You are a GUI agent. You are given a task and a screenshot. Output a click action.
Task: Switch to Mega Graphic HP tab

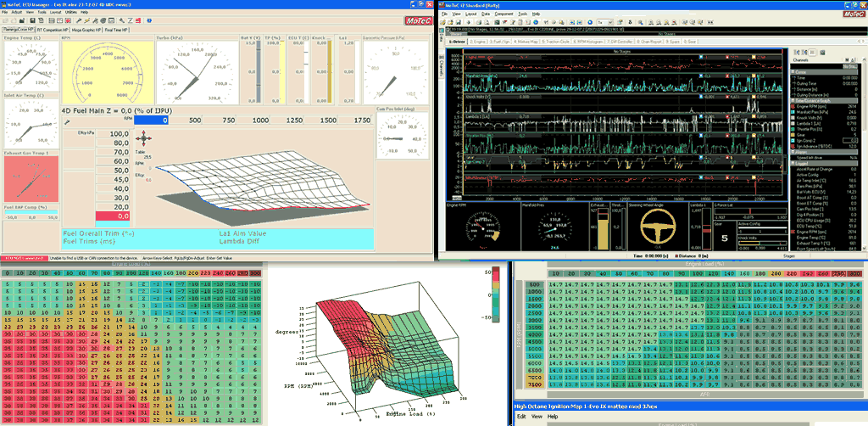tap(86, 30)
